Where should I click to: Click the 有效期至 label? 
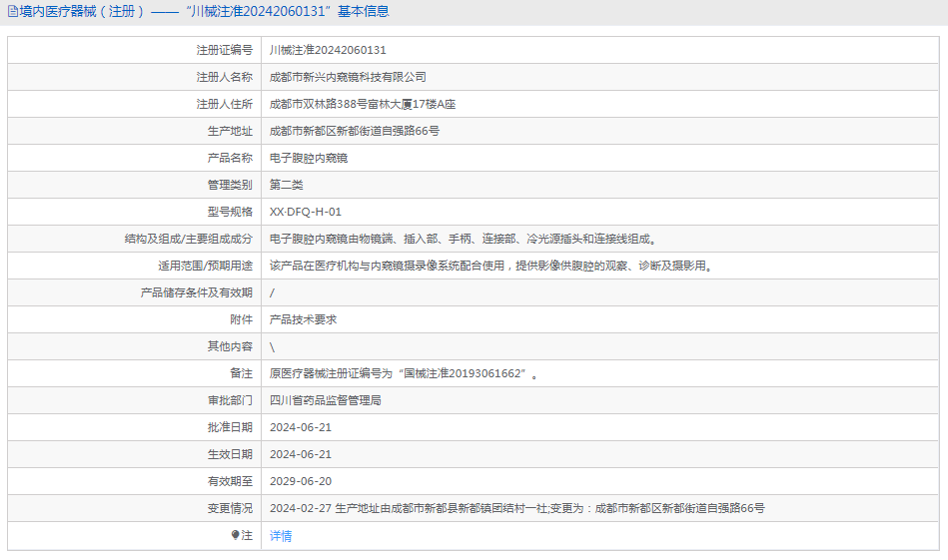tap(230, 481)
